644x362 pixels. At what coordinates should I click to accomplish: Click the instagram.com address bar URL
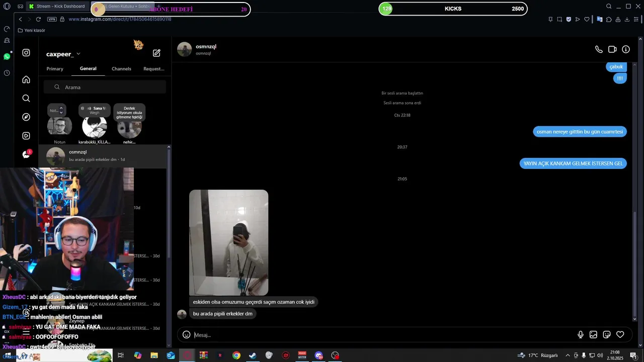coord(120,19)
